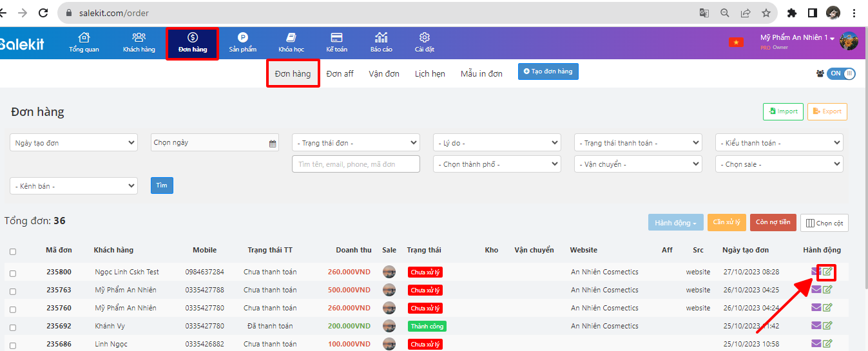Expand the Trạng thái đơn dropdown
868x351 pixels.
click(356, 142)
